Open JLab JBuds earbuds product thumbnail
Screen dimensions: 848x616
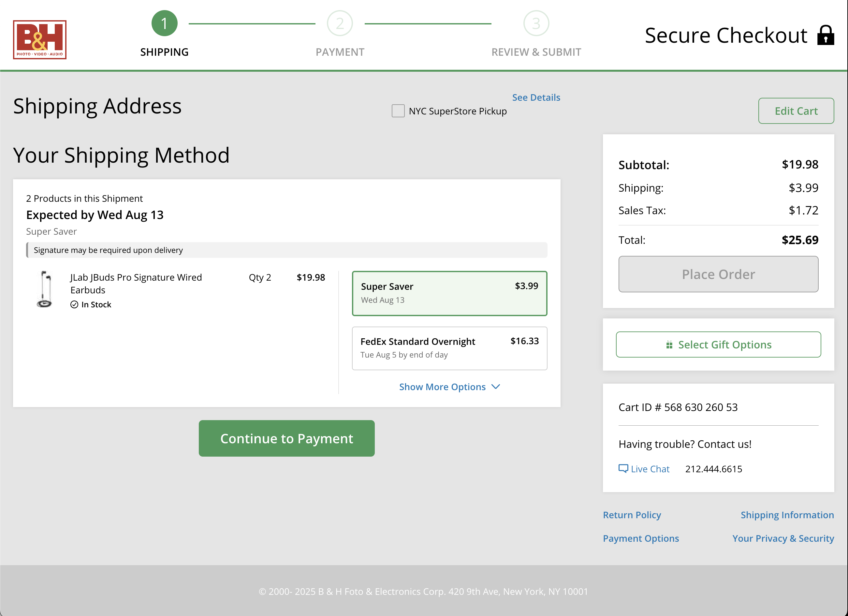45,289
